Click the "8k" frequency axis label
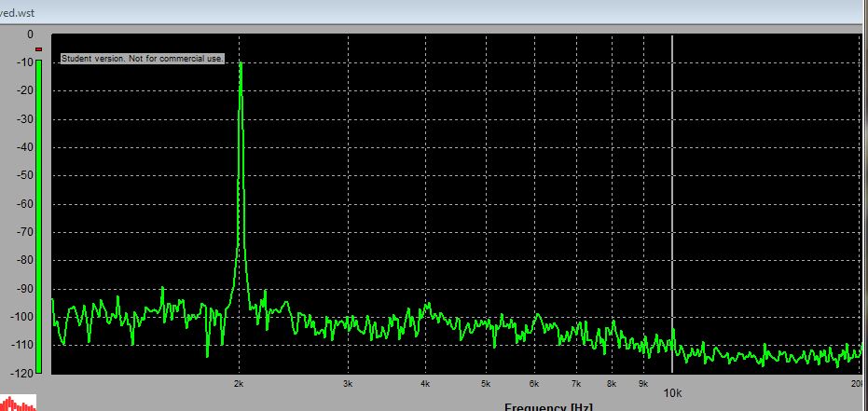Screen dimensions: 868x411 612,383
